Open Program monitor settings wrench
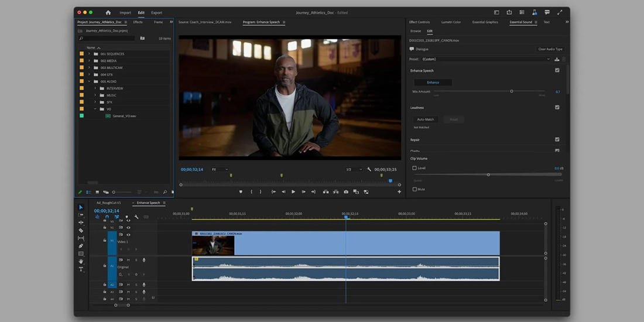Image resolution: width=644 pixels, height=322 pixels. click(x=369, y=169)
